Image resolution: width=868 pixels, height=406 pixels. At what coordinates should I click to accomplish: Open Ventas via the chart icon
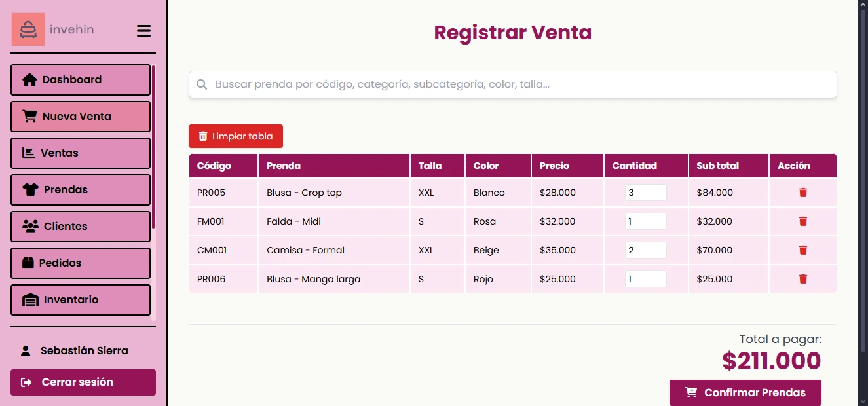coord(28,153)
